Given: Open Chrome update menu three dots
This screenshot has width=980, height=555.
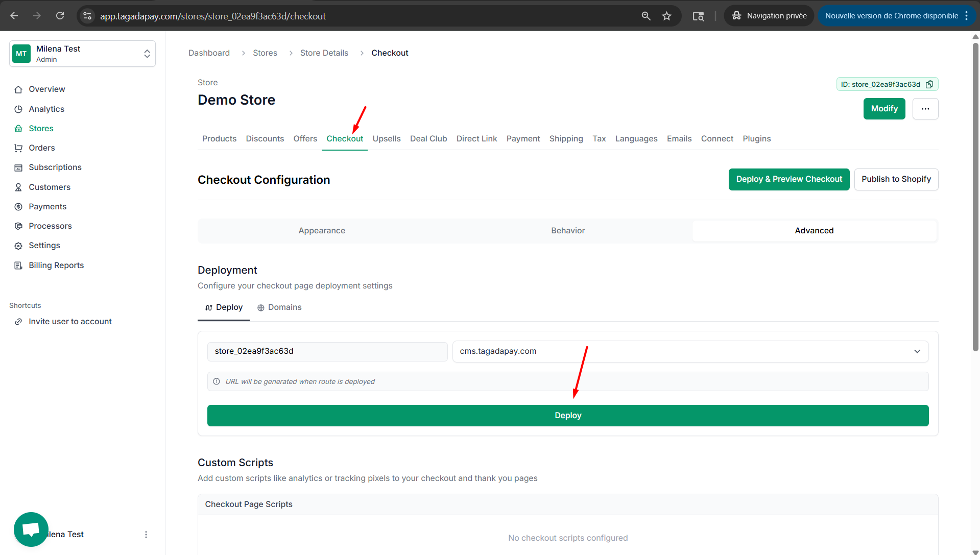Looking at the screenshot, I should (x=966, y=16).
